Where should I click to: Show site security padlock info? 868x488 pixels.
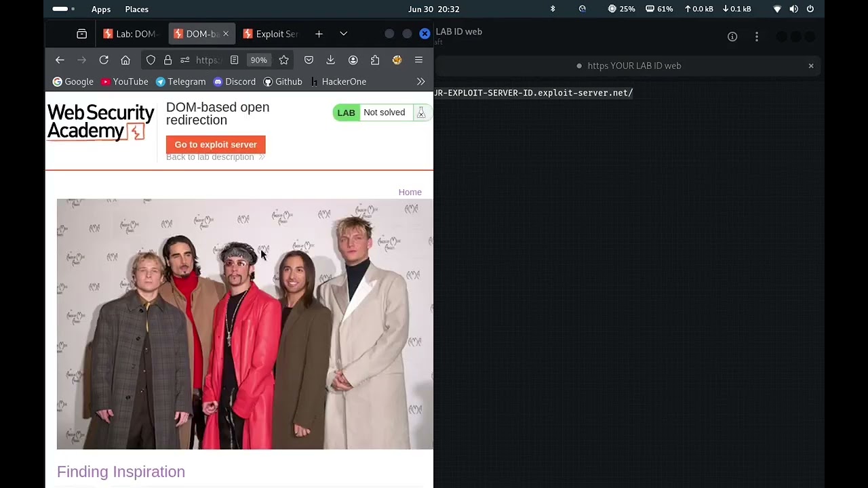coord(167,60)
